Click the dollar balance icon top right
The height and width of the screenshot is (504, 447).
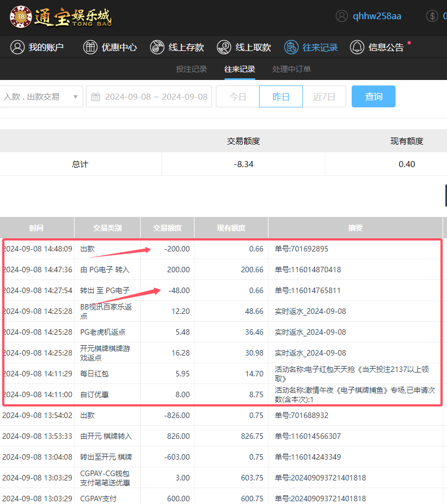point(432,16)
